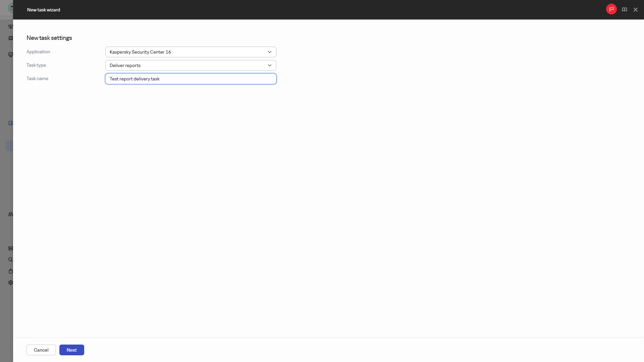644x362 pixels.
Task: Open the Application dropdown
Action: (x=191, y=52)
